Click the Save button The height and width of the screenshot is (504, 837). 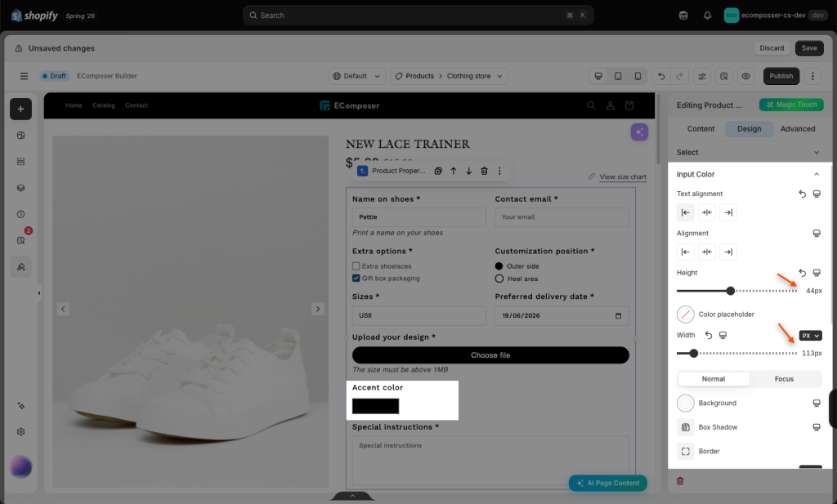[x=808, y=48]
